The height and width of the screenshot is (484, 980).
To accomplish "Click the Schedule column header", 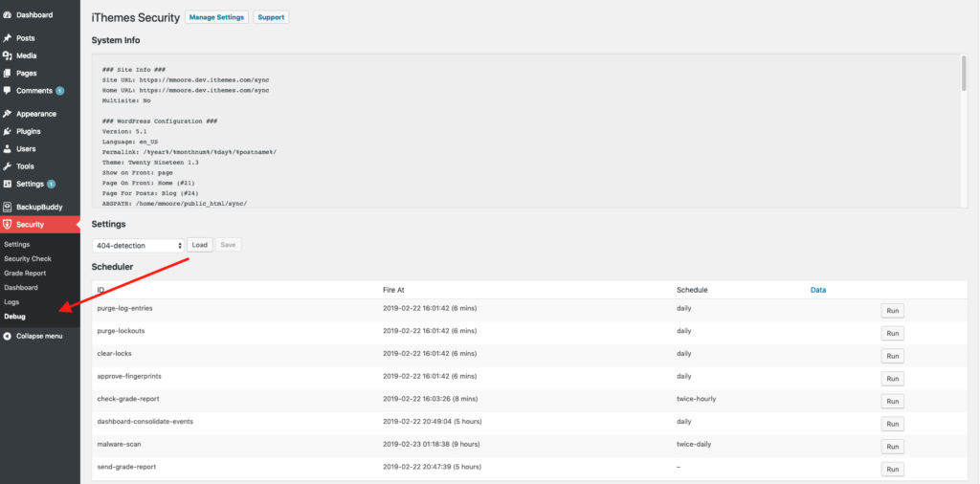I will [692, 290].
